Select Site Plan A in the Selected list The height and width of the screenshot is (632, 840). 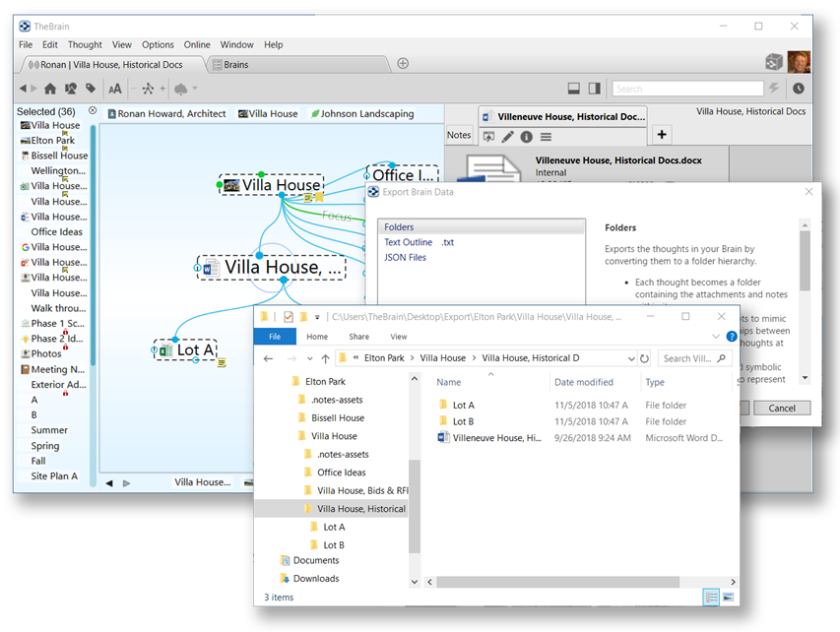point(54,476)
